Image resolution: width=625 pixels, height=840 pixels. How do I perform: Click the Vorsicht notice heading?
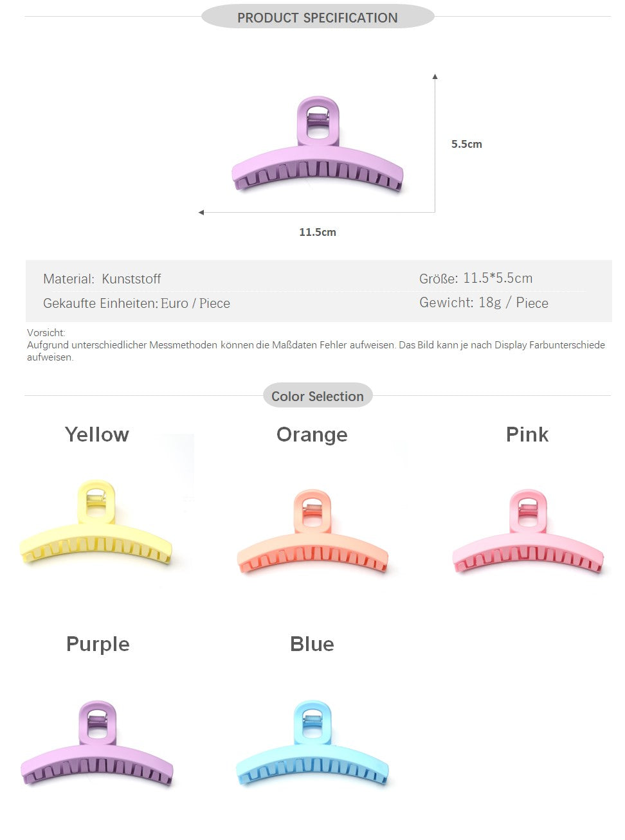pos(46,333)
